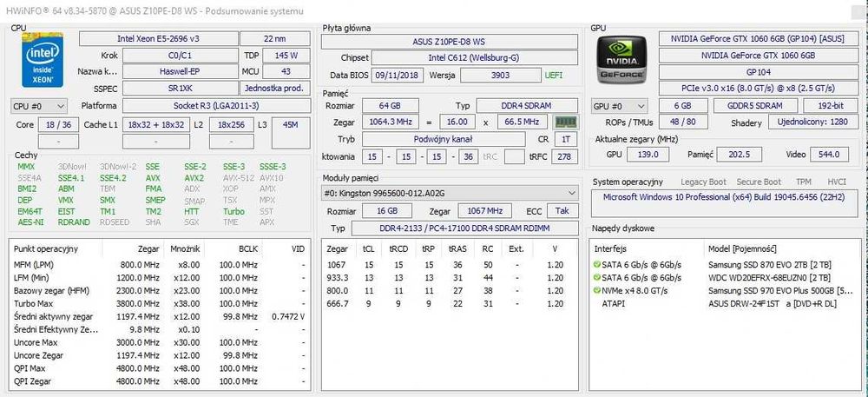Click the BIOS date 09/11/2018

click(398, 76)
